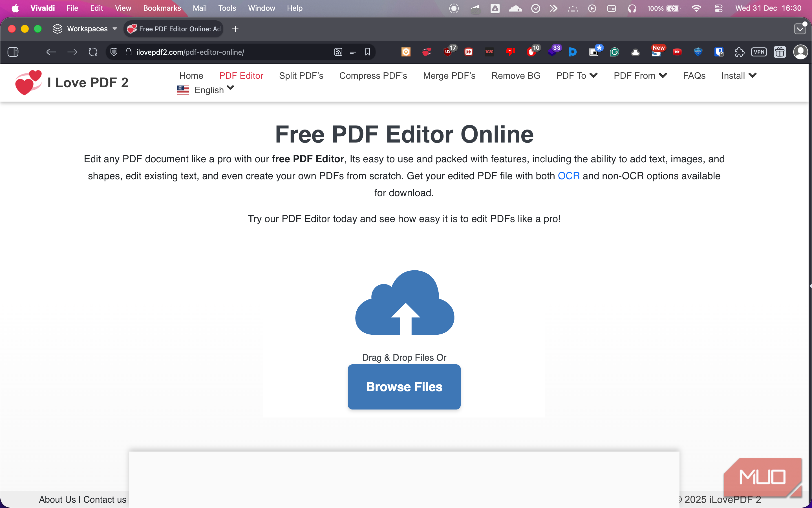Click the I Love PDF 2 logo
This screenshot has width=812, height=508.
(72, 83)
